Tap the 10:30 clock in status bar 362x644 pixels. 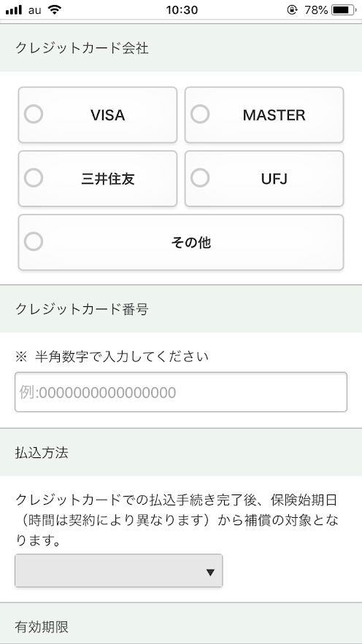coord(182,10)
